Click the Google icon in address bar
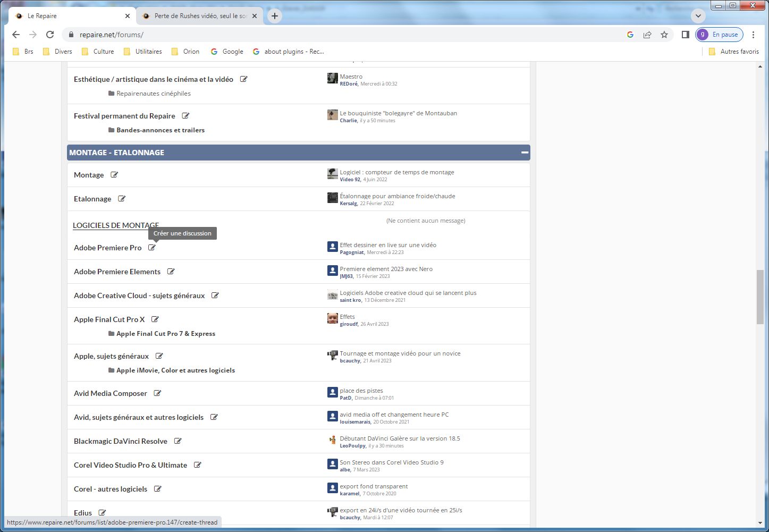The image size is (769, 532). click(630, 35)
